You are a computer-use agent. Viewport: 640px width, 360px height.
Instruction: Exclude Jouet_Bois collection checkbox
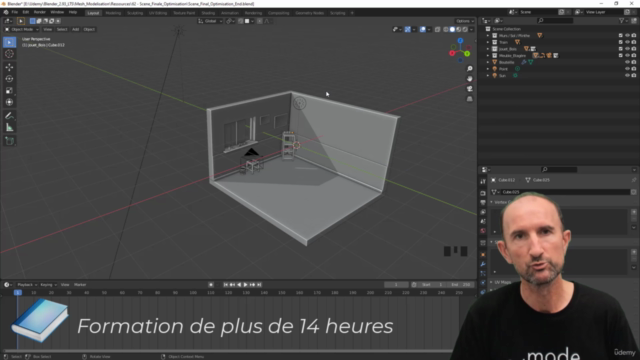coord(621,49)
